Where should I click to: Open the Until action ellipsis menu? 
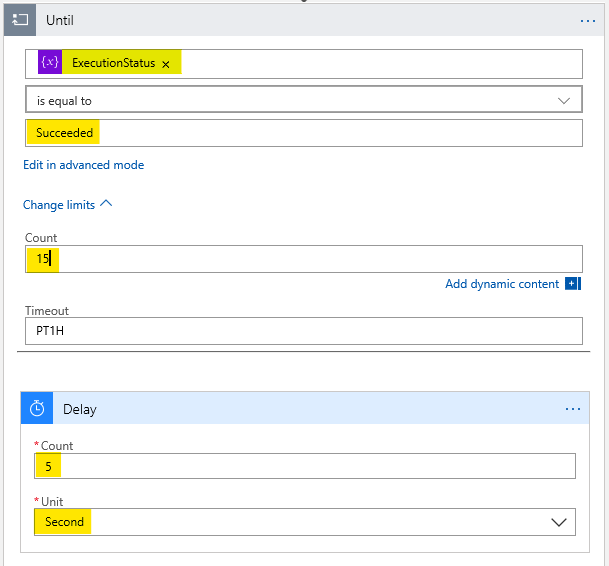pyautogui.click(x=587, y=20)
